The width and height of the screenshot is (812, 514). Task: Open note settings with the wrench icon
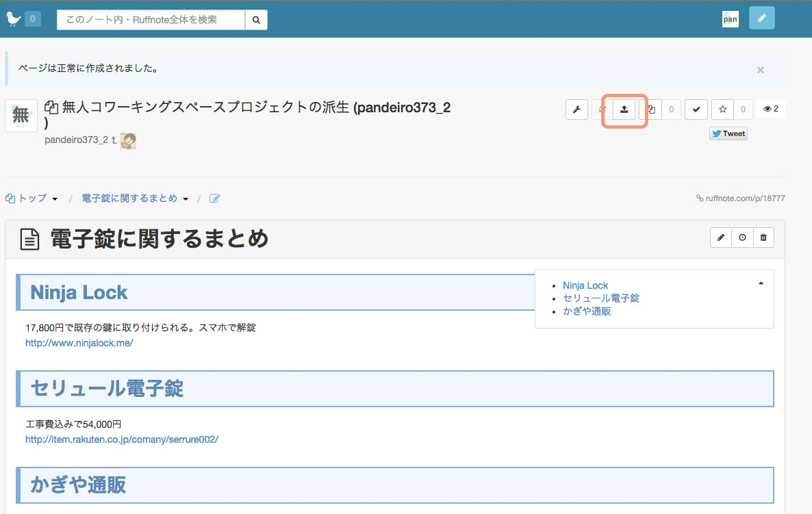[x=576, y=110]
